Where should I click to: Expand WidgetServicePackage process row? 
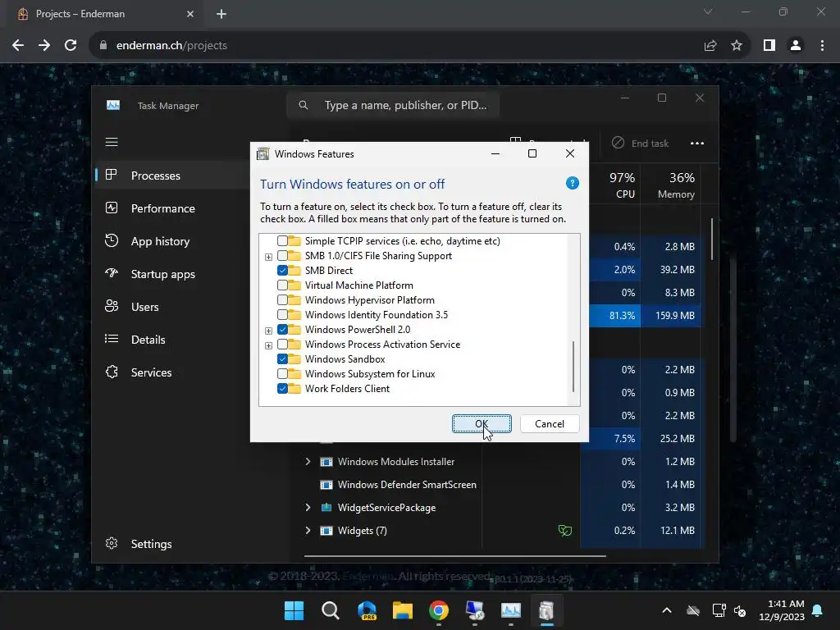click(308, 507)
